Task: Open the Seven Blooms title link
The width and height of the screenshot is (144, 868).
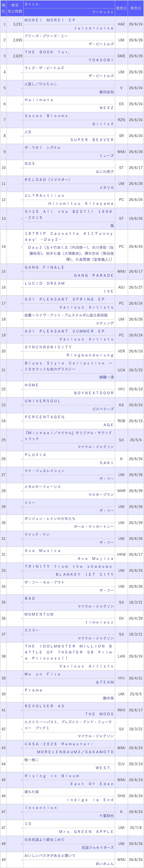Action: click(46, 116)
